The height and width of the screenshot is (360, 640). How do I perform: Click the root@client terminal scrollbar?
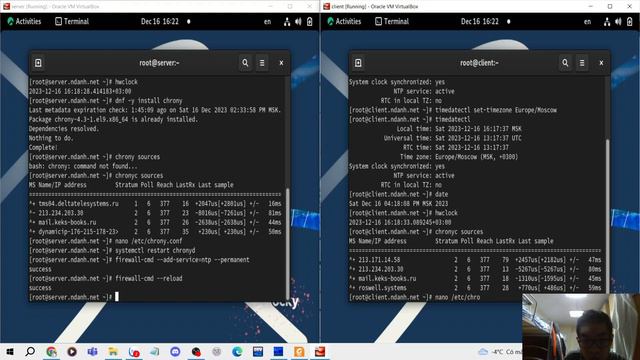pos(608,216)
